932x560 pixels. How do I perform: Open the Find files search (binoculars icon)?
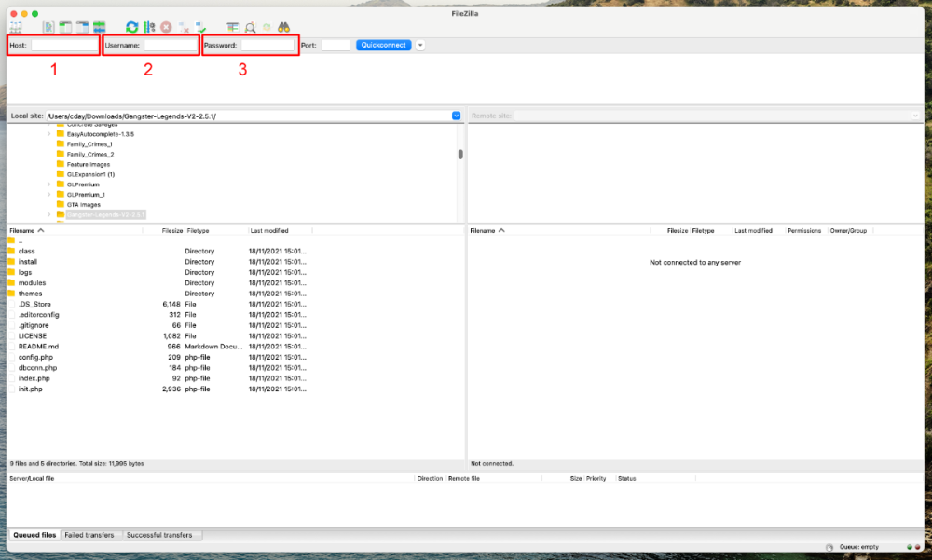283,27
